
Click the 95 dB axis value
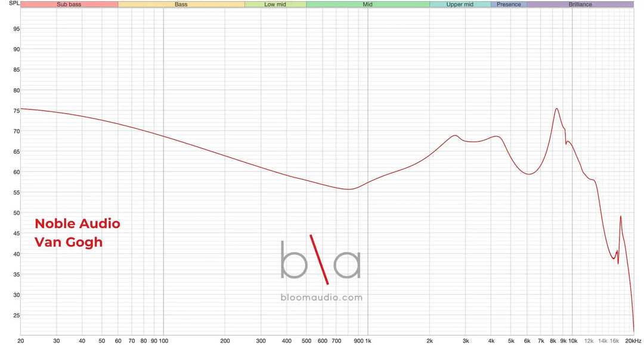click(x=17, y=29)
